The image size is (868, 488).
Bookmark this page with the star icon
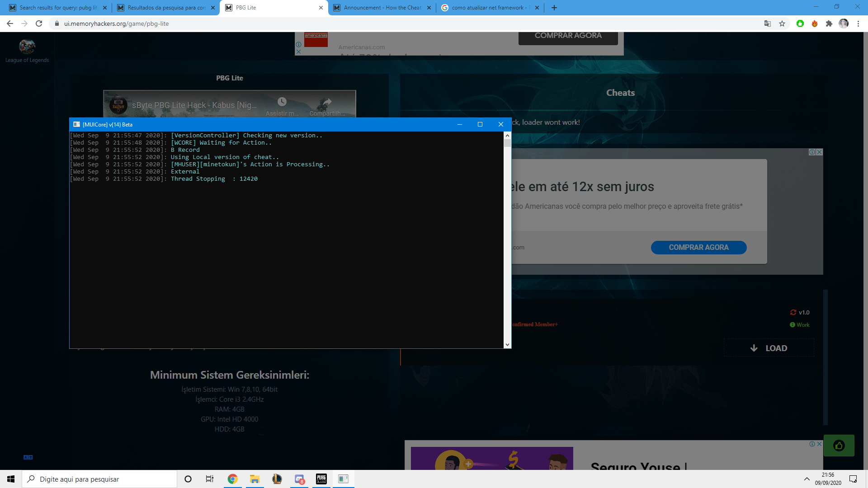pos(782,23)
